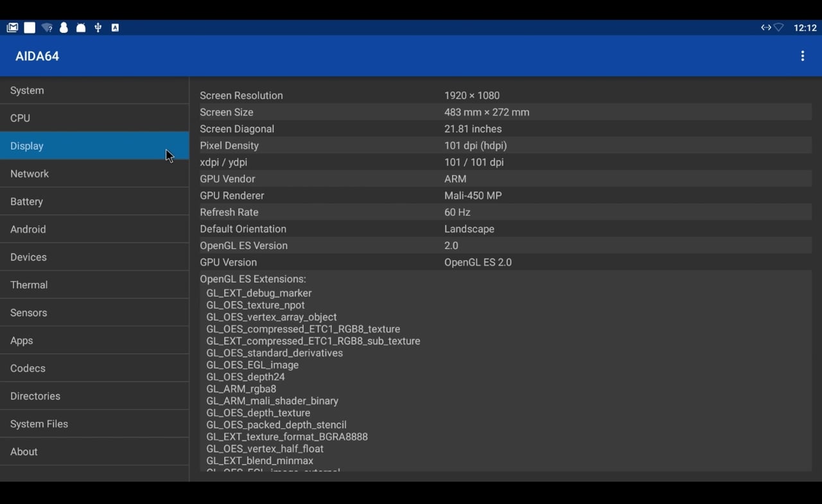Tap the empty Wi-Fi signal icon
This screenshot has height=504, width=822.
779,28
